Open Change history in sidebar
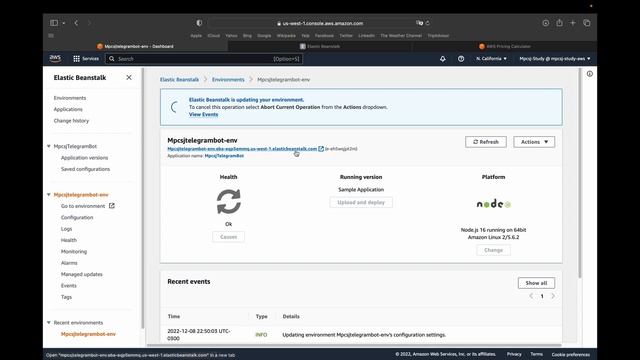This screenshot has width=640, height=360. [x=71, y=121]
